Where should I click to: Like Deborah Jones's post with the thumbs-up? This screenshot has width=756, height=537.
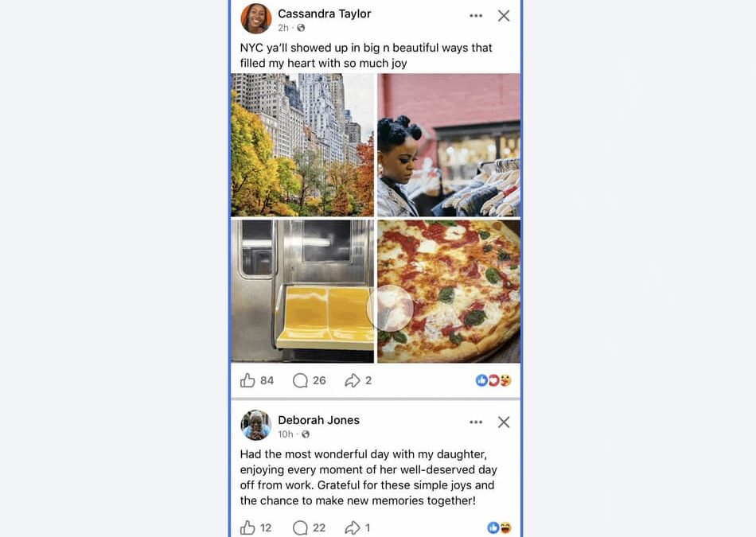point(247,527)
